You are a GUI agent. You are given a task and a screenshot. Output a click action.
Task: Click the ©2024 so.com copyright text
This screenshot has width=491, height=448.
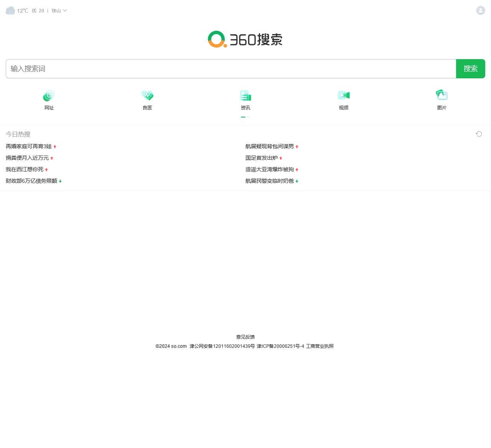171,346
